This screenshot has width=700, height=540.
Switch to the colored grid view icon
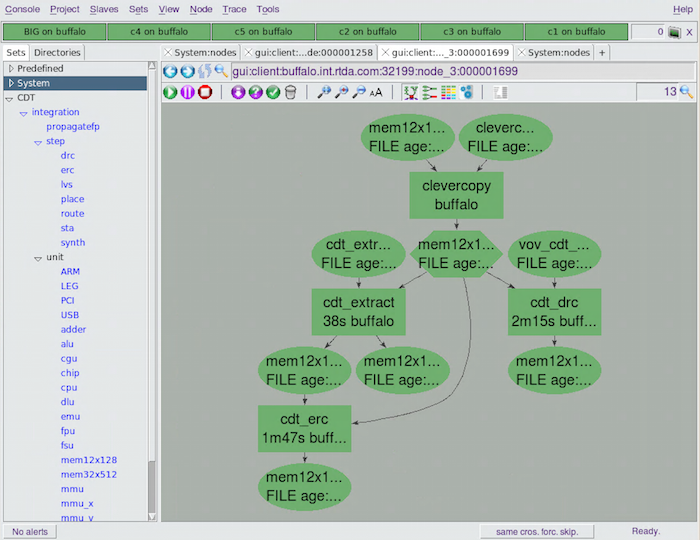448,92
